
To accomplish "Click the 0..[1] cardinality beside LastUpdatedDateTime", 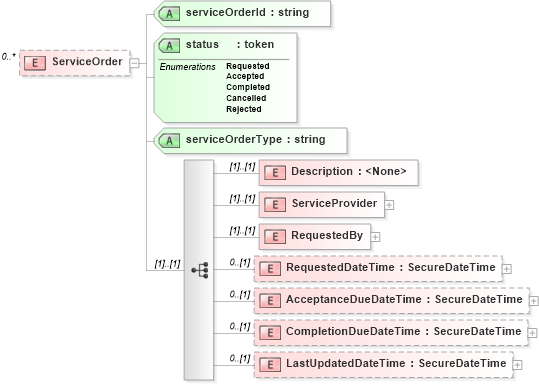I will tap(240, 359).
